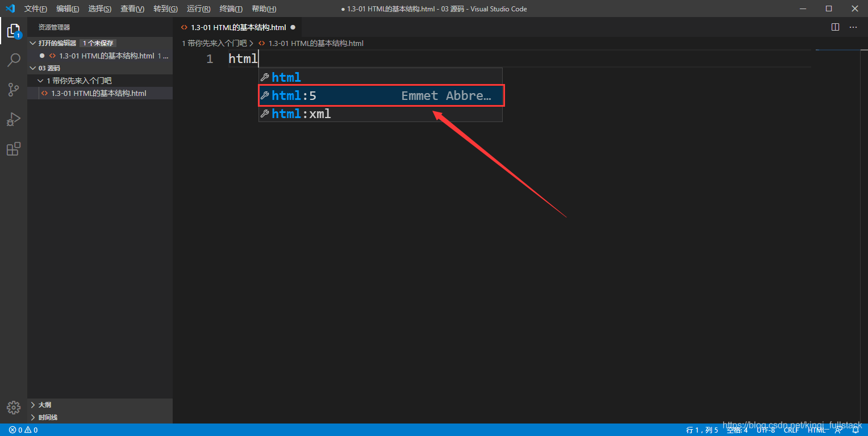Viewport: 868px width, 436px height.
Task: Open the Run and Debug view icon
Action: click(14, 119)
